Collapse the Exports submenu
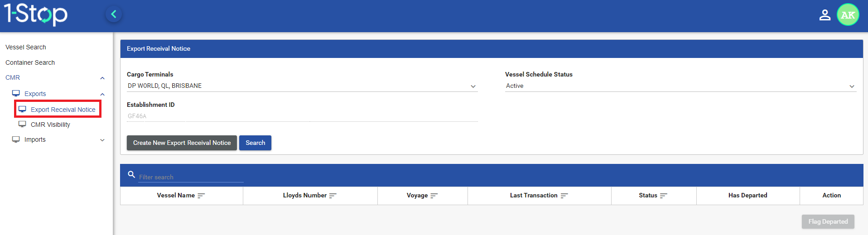Viewport: 868px width, 235px height. (102, 94)
